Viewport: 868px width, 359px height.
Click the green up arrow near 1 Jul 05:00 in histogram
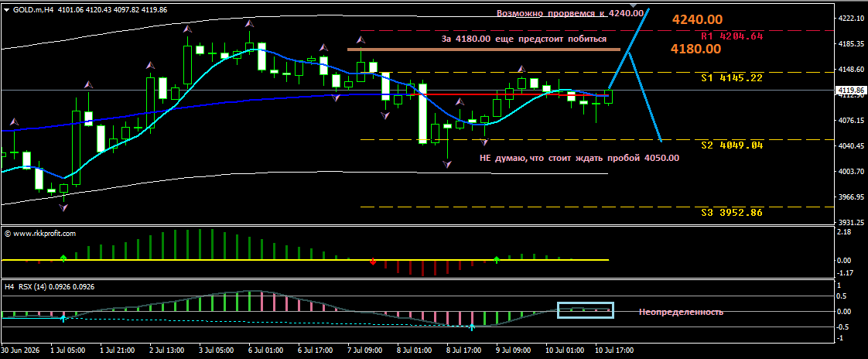tap(63, 258)
